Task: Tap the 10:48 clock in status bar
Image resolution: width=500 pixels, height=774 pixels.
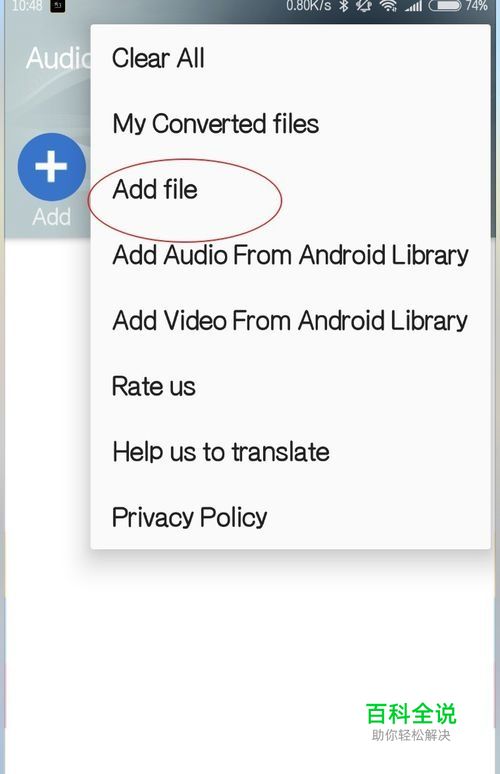Action: tap(27, 5)
